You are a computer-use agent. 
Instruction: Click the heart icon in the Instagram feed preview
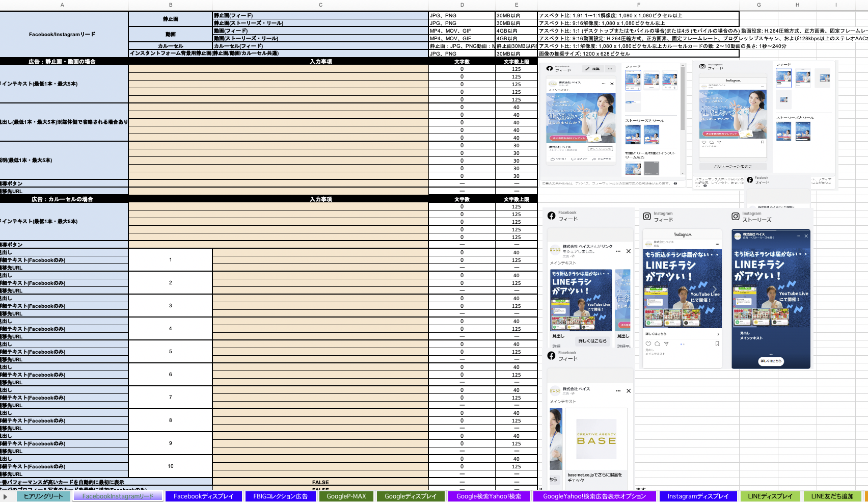(x=648, y=344)
